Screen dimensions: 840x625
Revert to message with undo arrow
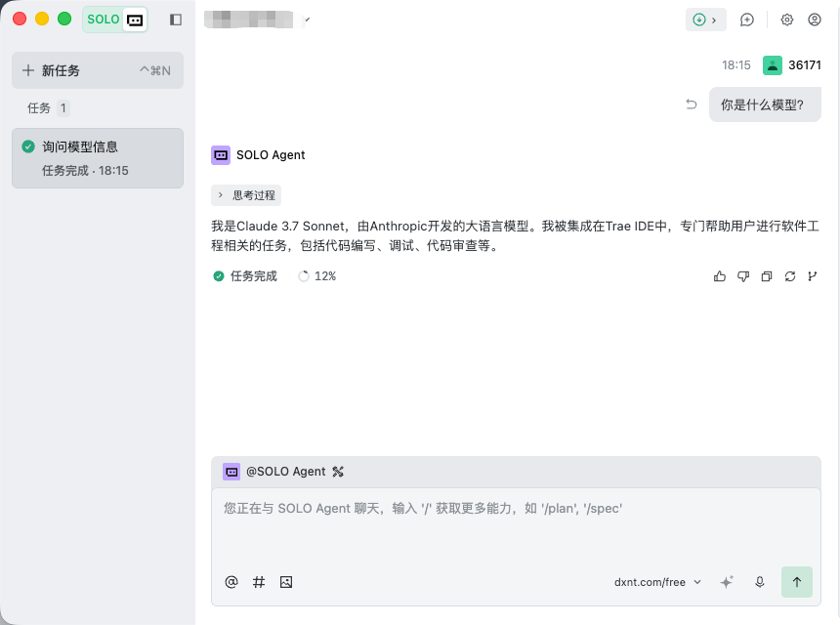pyautogui.click(x=692, y=104)
